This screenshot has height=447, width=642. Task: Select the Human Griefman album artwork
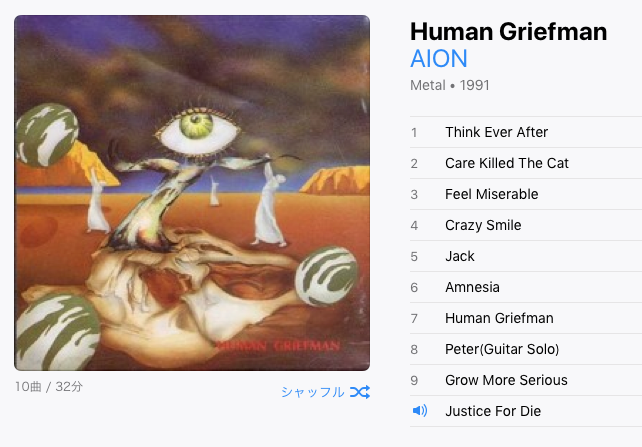pos(192,193)
